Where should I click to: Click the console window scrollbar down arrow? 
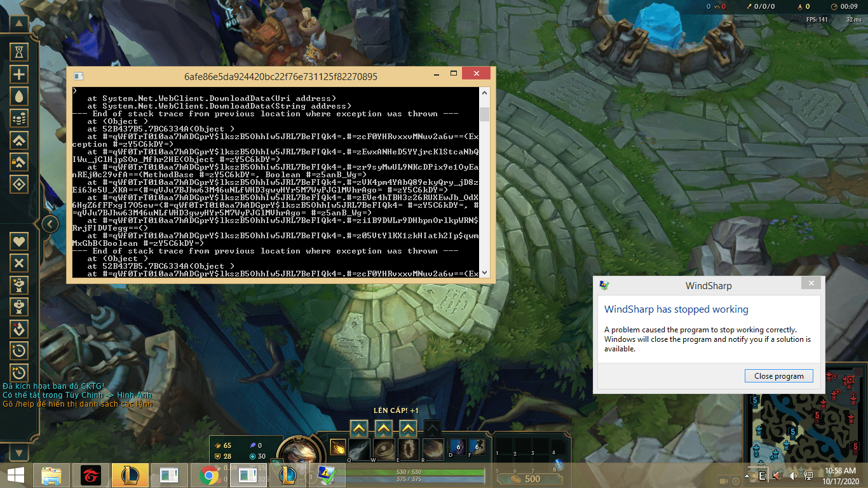tap(485, 272)
